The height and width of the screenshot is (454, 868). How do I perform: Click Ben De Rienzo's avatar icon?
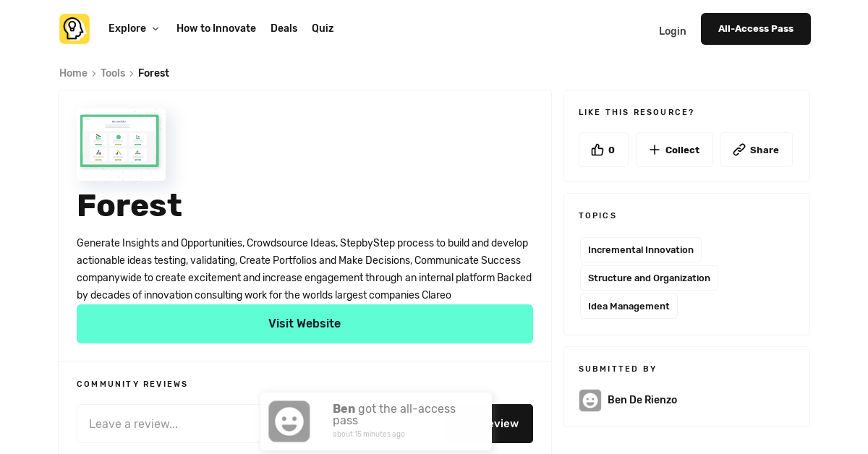(x=590, y=401)
